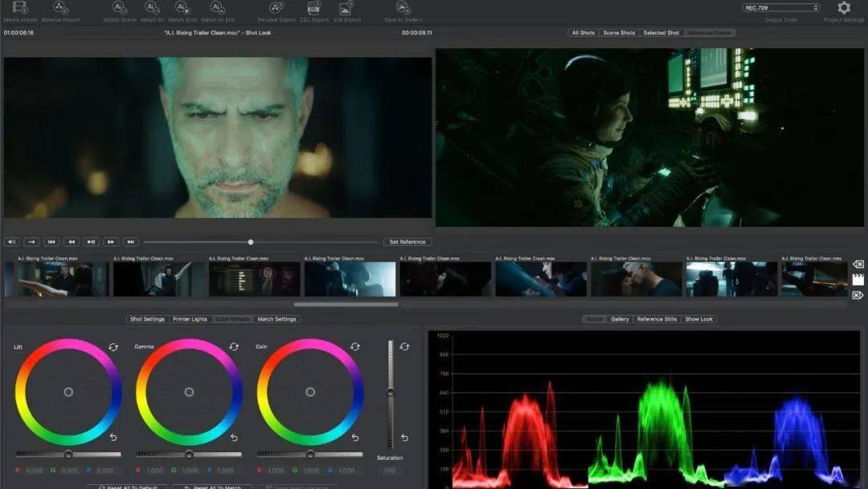Viewport: 868px width, 489px height.
Task: Click the vertical Saturation slider handle
Action: point(391,392)
